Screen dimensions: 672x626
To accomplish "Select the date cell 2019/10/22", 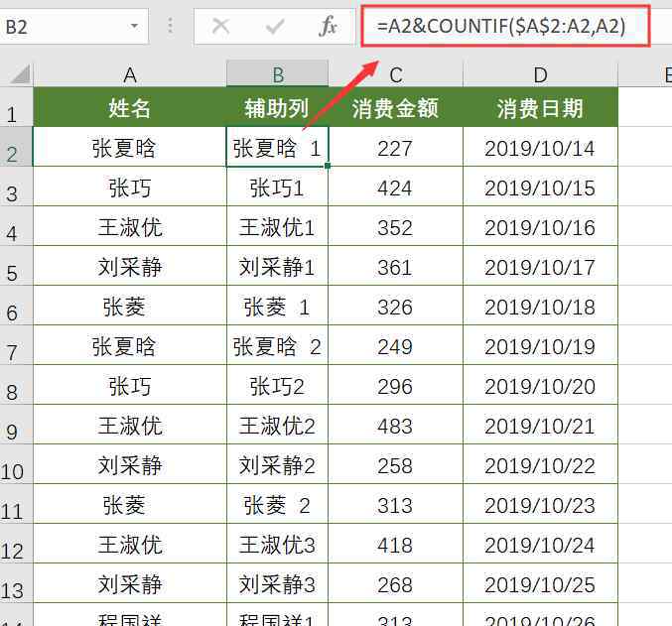I will click(x=540, y=464).
